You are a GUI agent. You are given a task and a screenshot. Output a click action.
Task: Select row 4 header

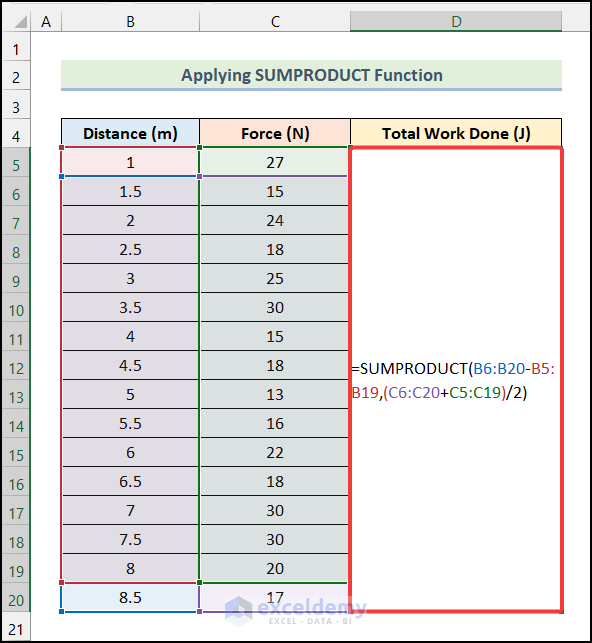pyautogui.click(x=16, y=133)
